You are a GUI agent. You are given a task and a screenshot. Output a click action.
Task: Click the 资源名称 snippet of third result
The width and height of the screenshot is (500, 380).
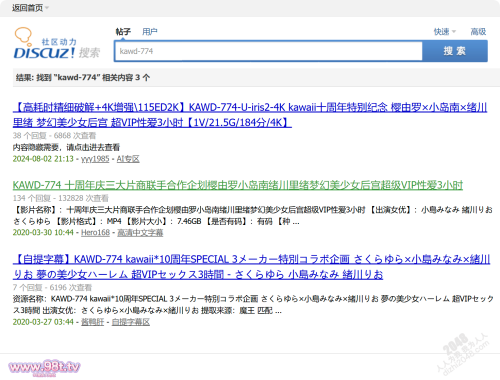(253, 305)
